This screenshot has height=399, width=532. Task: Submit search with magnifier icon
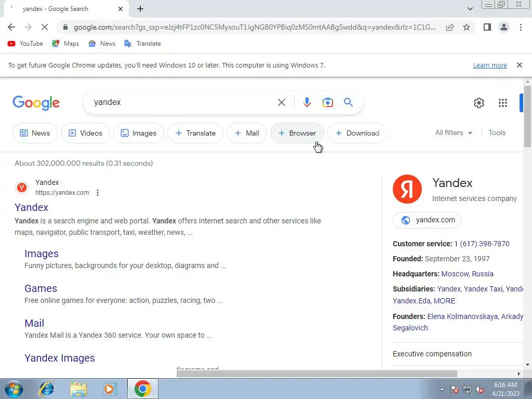[349, 102]
